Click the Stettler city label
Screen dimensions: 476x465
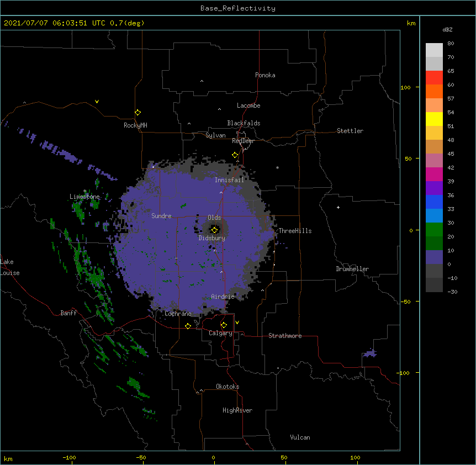[x=350, y=131]
